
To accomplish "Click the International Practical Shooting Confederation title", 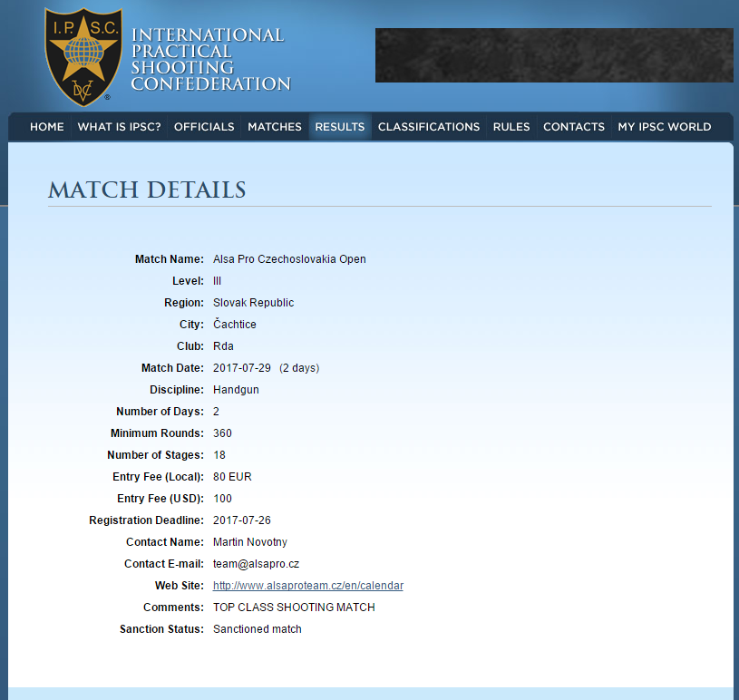I will tap(210, 60).
